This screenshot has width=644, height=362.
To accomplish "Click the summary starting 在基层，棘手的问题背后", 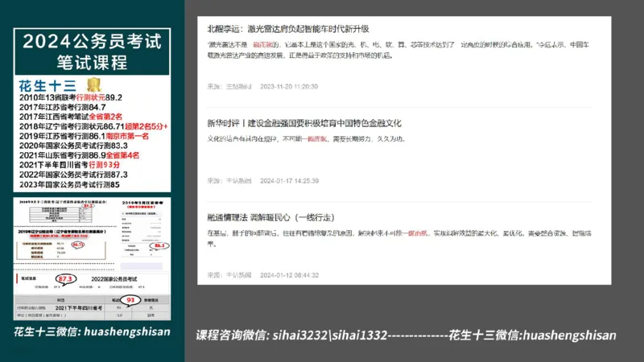I will [398, 238].
